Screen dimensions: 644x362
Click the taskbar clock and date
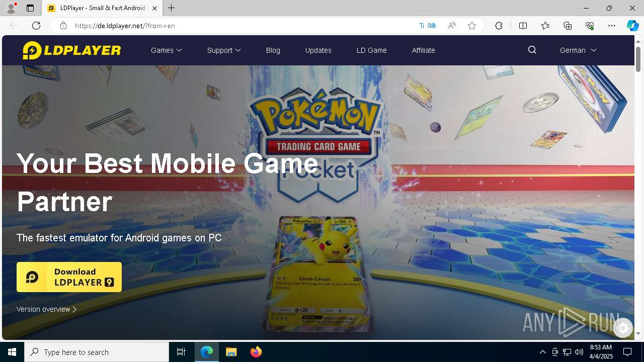pos(601,352)
